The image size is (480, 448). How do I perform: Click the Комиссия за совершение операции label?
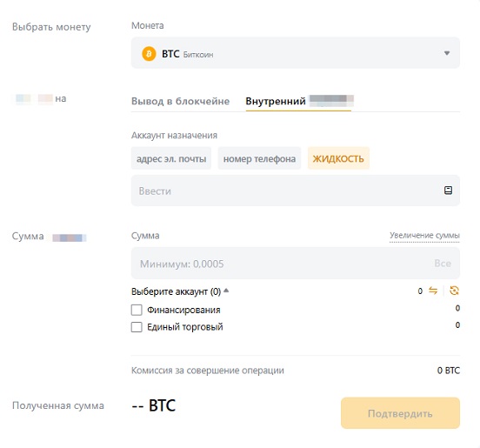pyautogui.click(x=208, y=371)
